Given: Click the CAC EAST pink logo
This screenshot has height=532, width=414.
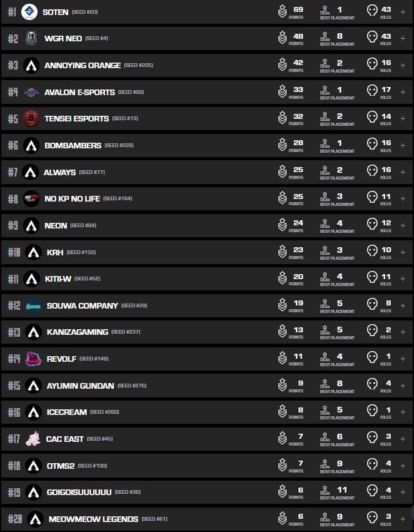Looking at the screenshot, I should click(x=33, y=439).
